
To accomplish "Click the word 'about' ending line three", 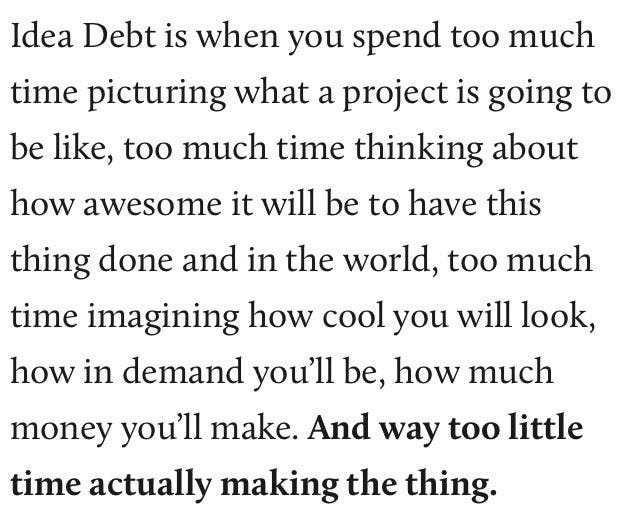I will click(535, 148).
